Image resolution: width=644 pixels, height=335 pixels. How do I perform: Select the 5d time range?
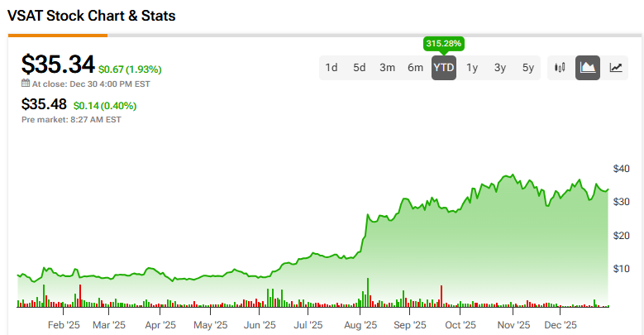(x=360, y=68)
